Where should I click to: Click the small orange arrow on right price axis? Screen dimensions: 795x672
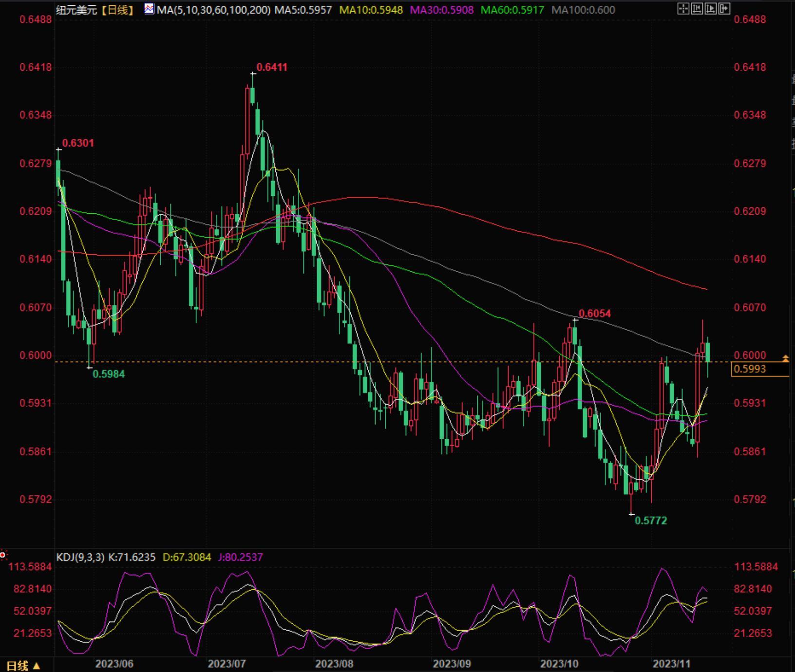click(x=785, y=359)
